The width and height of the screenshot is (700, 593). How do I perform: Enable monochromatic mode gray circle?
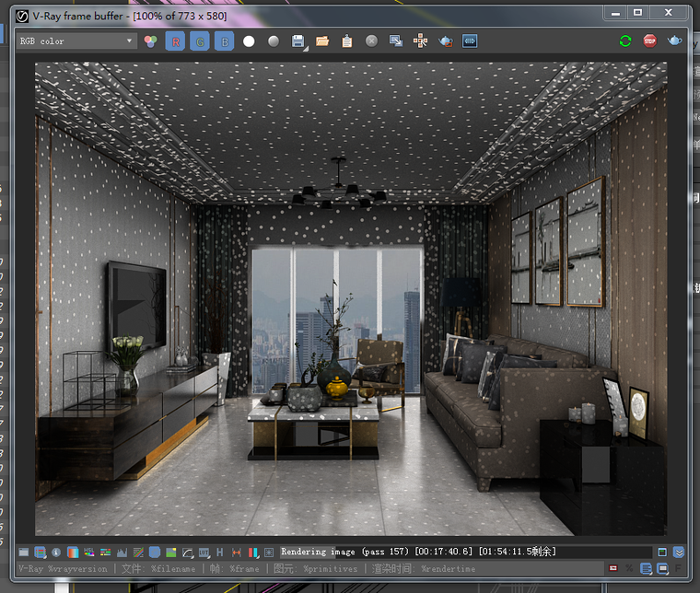click(x=274, y=41)
